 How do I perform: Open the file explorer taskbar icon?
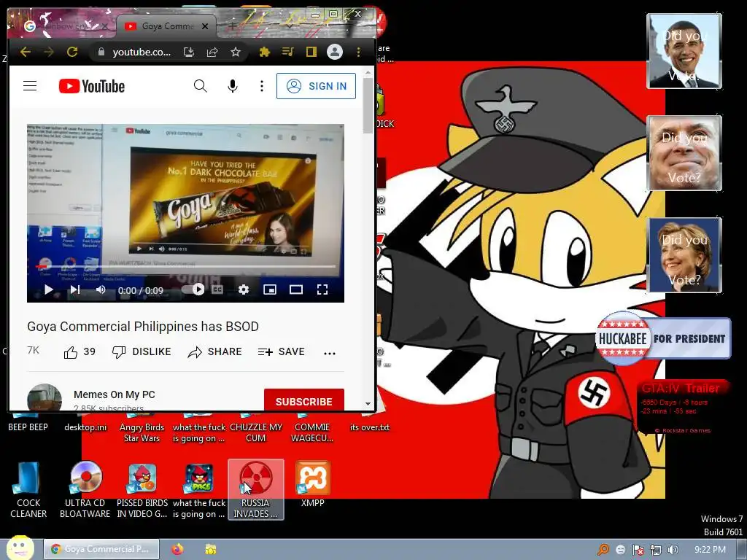[210, 550]
